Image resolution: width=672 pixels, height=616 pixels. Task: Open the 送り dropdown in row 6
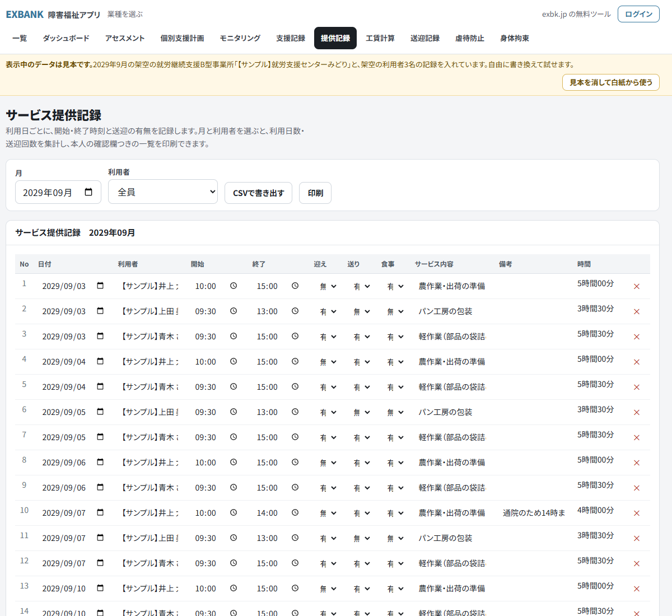pyautogui.click(x=362, y=412)
